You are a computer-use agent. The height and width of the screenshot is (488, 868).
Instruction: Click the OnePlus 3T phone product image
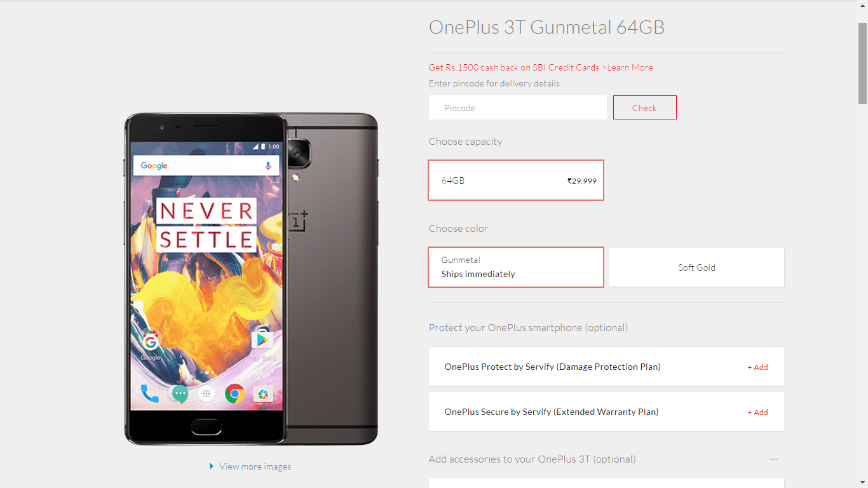pyautogui.click(x=251, y=279)
